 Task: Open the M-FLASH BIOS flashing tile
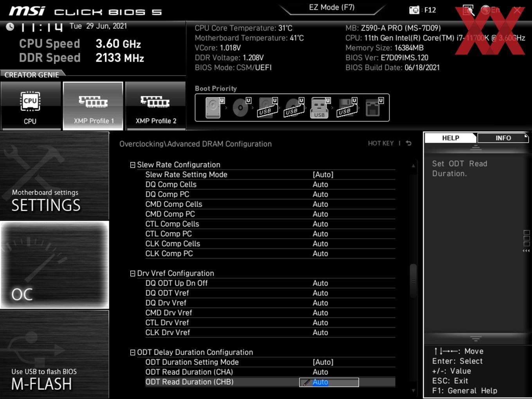[54, 354]
